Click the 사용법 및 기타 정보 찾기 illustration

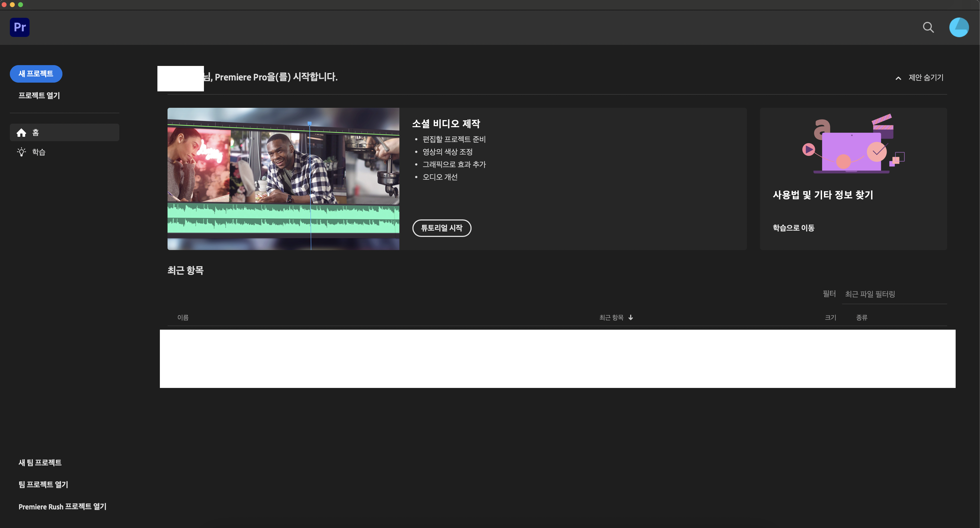coord(853,144)
